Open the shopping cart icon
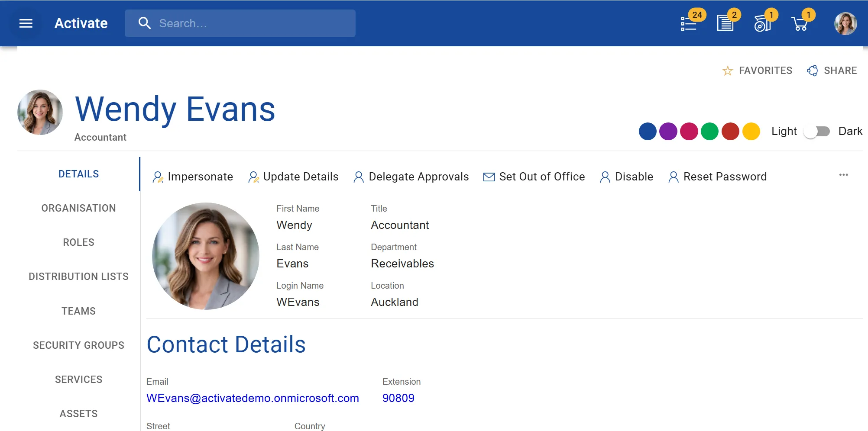This screenshot has height=431, width=868. pyautogui.click(x=800, y=23)
